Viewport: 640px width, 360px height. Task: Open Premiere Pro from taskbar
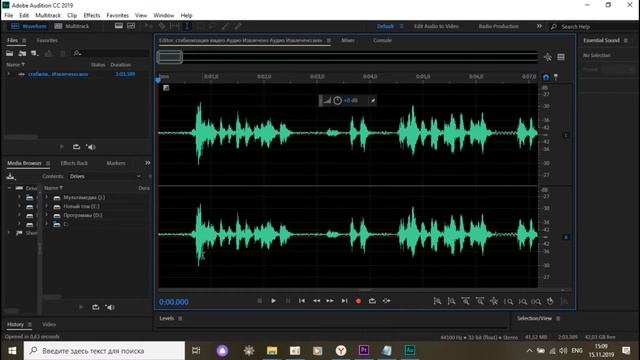[364, 351]
